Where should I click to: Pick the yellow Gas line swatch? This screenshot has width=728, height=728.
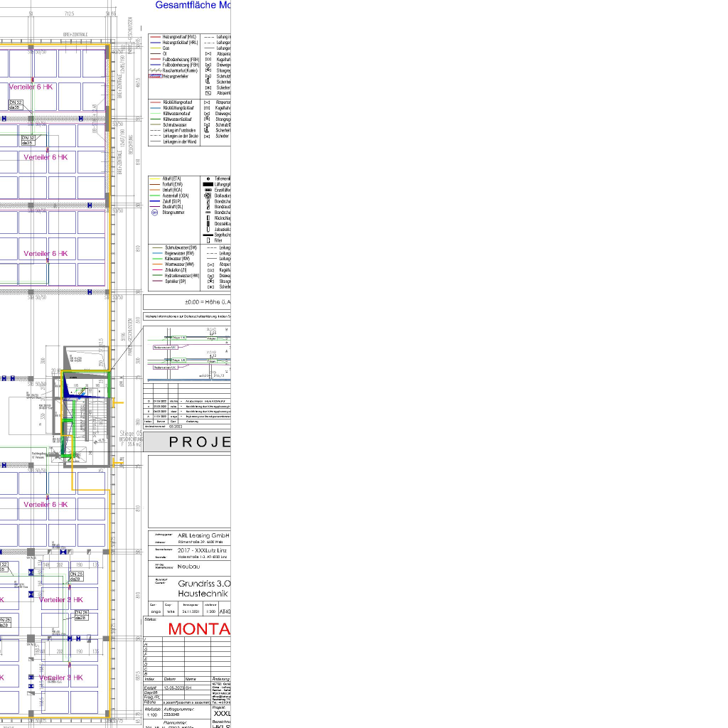(x=155, y=48)
